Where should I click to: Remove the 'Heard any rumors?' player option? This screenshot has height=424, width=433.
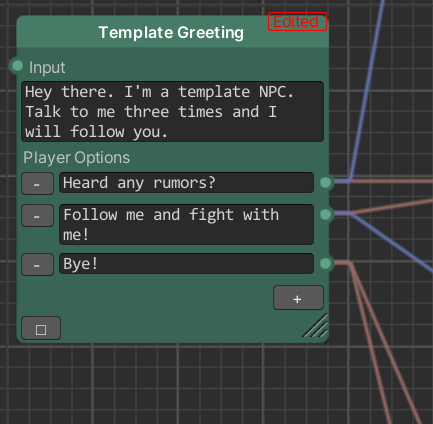pyautogui.click(x=38, y=184)
